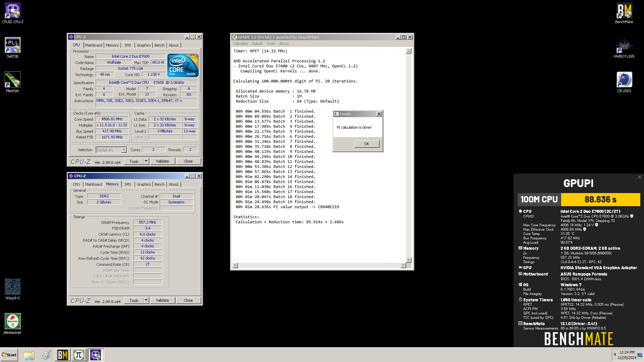Click the taskbar clock and date
Image resolution: width=644 pixels, height=362 pixels.
627,355
